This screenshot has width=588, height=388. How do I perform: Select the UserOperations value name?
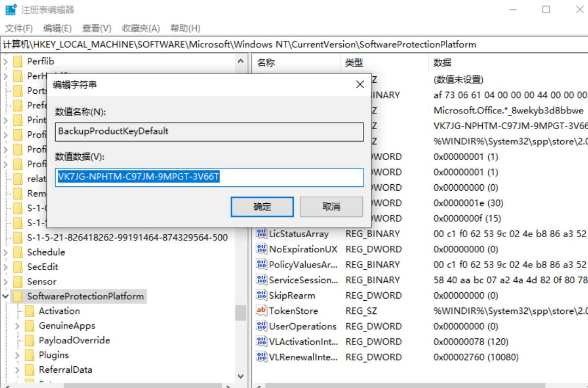click(302, 326)
